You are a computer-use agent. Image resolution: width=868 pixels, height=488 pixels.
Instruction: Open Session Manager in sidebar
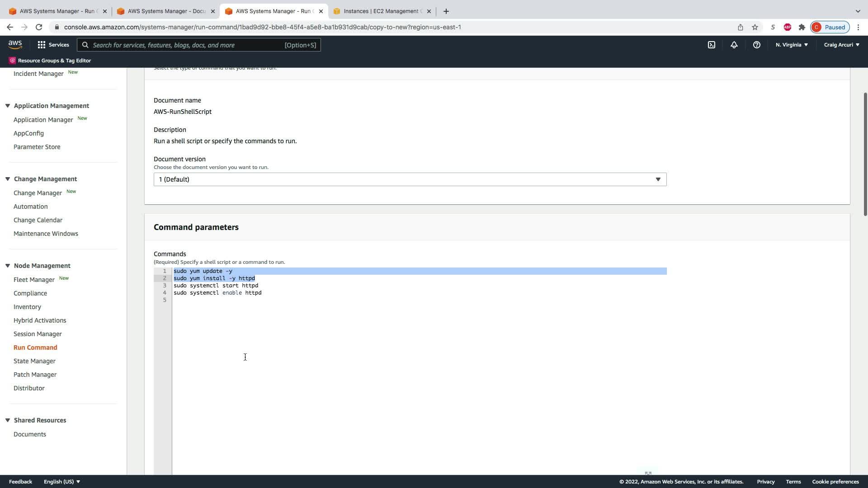coord(38,334)
